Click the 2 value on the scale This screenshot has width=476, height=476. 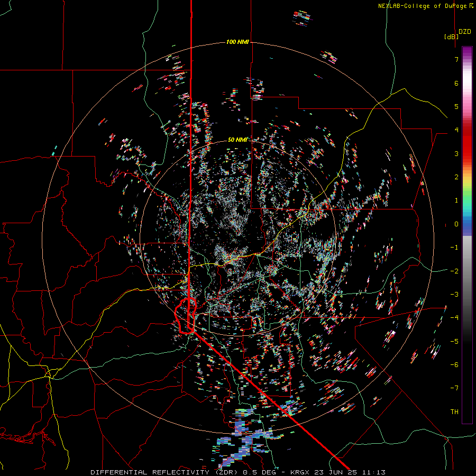456,177
